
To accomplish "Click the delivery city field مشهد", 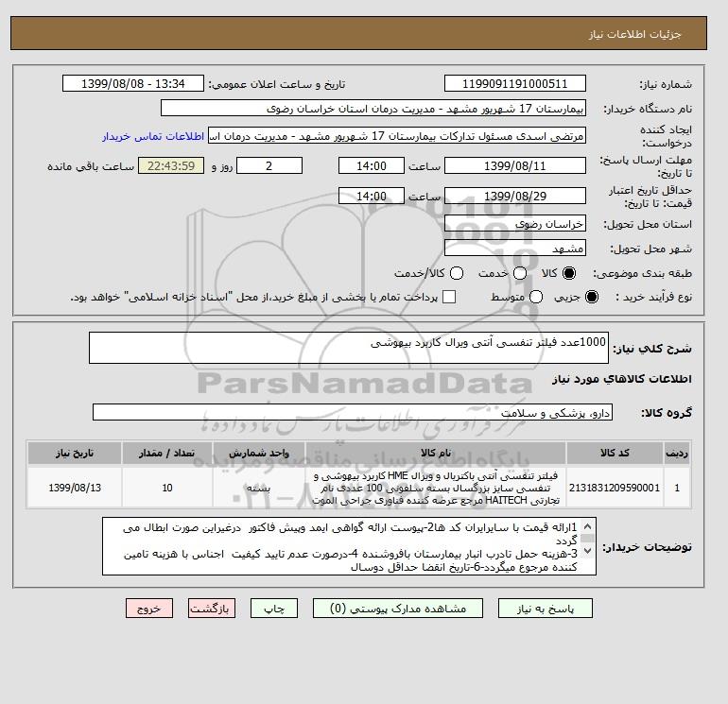I will click(x=515, y=249).
